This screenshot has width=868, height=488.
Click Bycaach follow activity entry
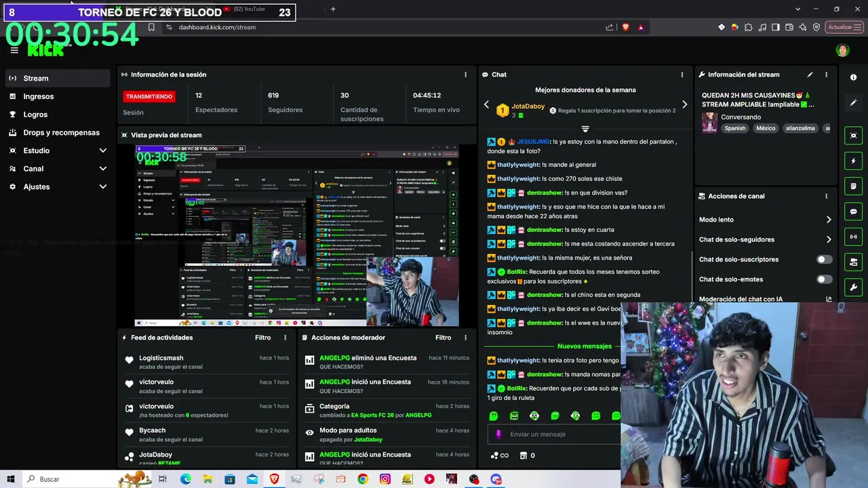point(206,434)
